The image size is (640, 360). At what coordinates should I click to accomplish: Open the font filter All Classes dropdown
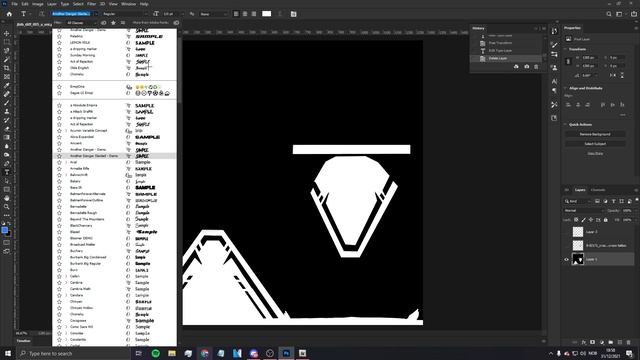pyautogui.click(x=81, y=23)
